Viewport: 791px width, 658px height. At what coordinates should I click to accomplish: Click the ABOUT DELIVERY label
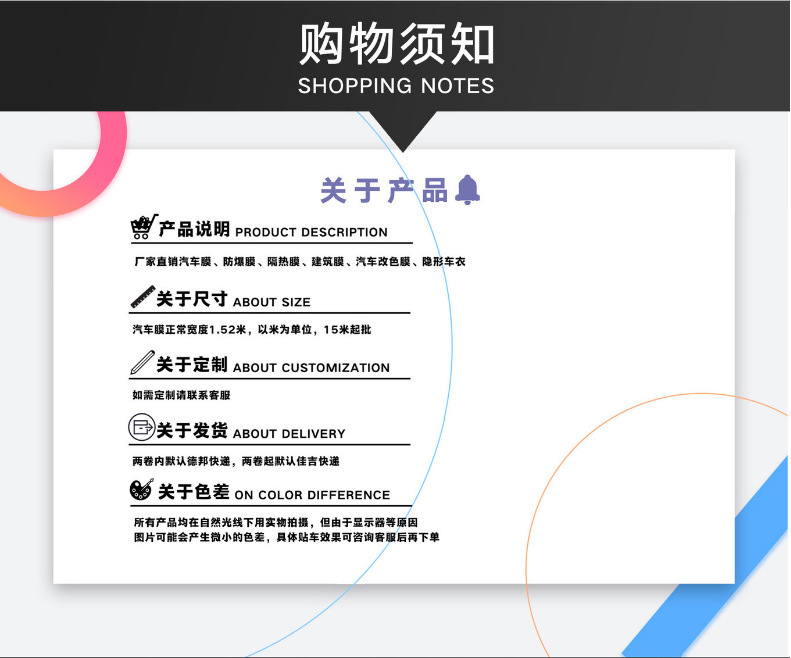coord(289,433)
